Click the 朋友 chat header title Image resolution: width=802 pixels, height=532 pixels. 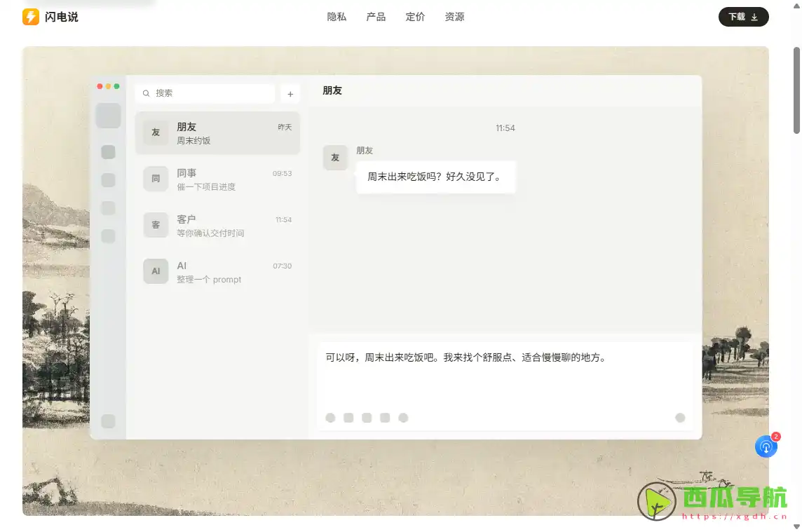click(x=332, y=91)
